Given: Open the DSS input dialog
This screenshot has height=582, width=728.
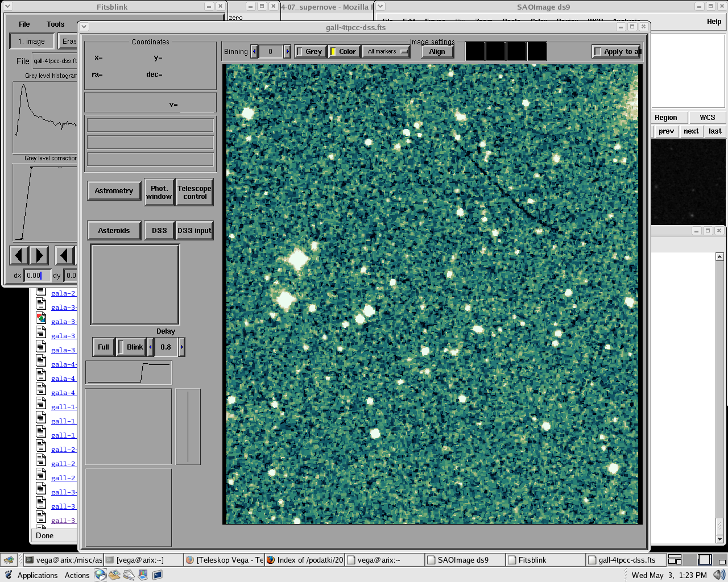Looking at the screenshot, I should point(195,230).
